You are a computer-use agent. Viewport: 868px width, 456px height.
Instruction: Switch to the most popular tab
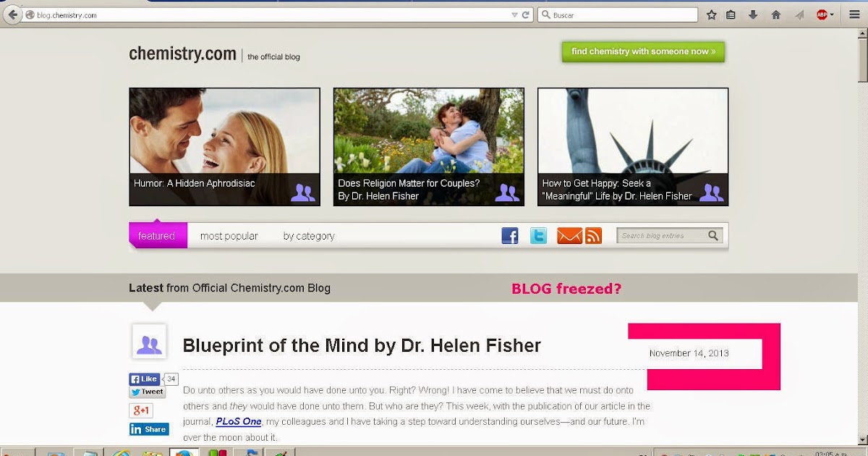click(x=229, y=236)
